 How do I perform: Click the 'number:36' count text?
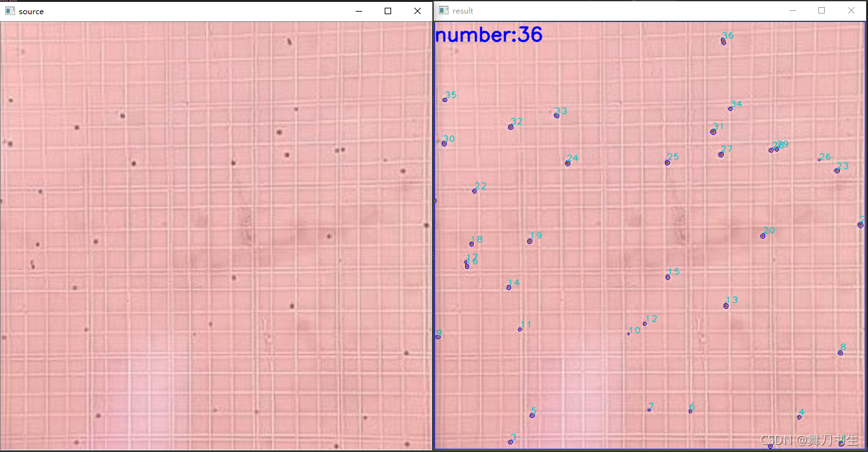click(x=489, y=34)
